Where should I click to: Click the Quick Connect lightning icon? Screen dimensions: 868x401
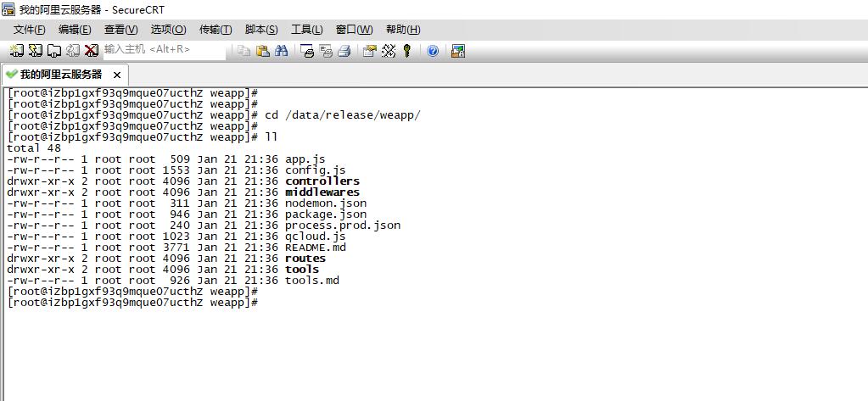pos(36,51)
